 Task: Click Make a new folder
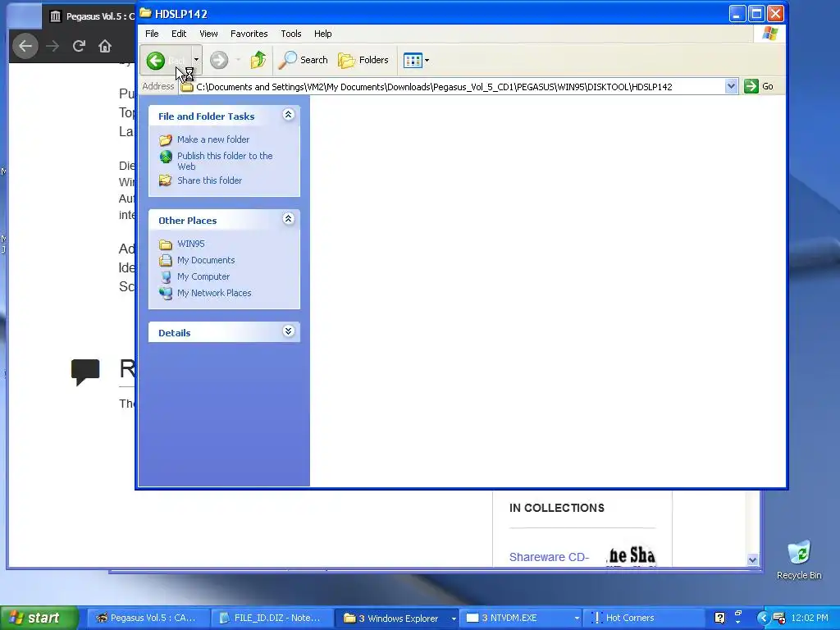point(213,139)
